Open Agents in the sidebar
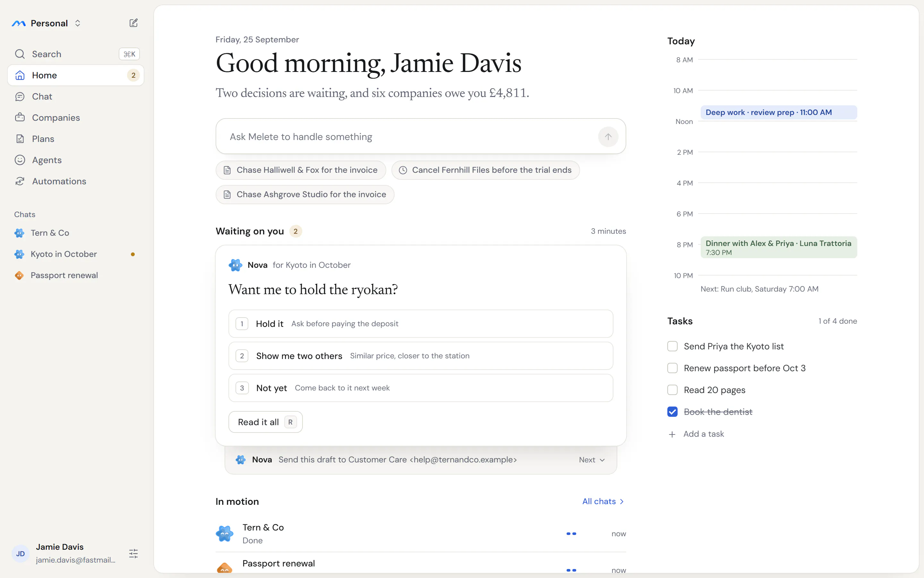This screenshot has width=924, height=578. click(76, 160)
